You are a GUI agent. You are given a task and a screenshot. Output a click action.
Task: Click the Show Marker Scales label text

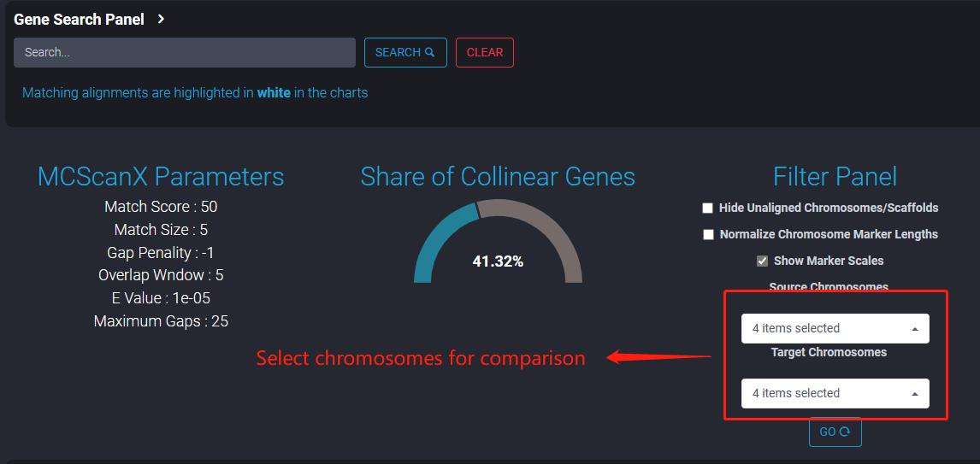click(x=829, y=261)
